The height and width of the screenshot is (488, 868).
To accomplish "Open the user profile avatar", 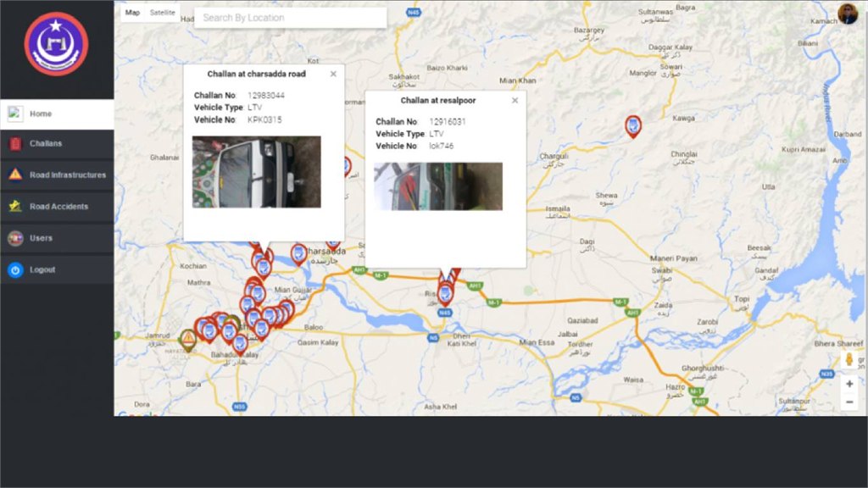I will click(x=848, y=14).
